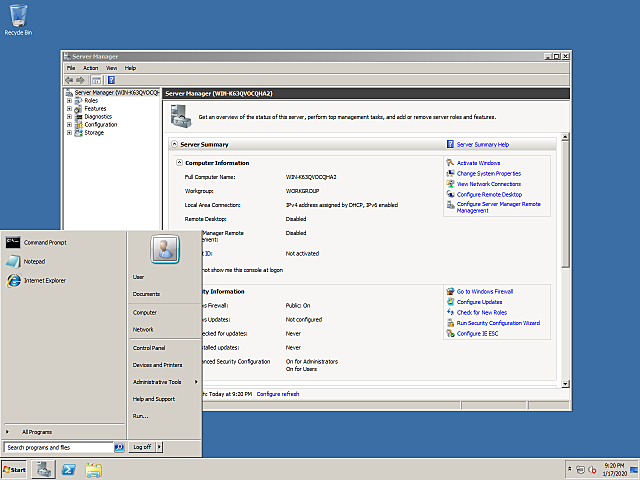Click Change System Properties link
The image size is (640, 480).
[x=489, y=173]
